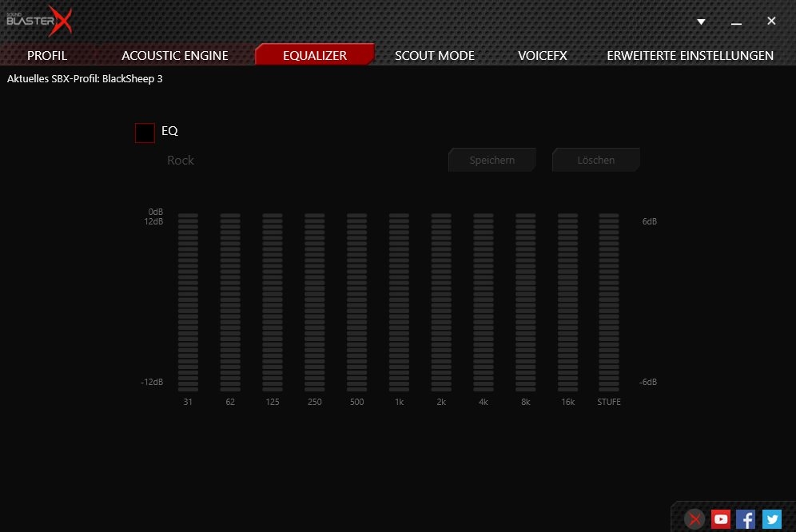This screenshot has height=532, width=796.
Task: Click the Aktuelles SBX-Profil: BlackSheep 3 text
Action: point(85,79)
